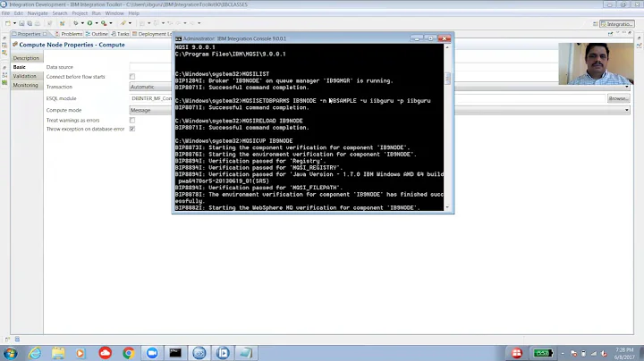Open the Help menu
This screenshot has width=644, height=361.
[133, 13]
